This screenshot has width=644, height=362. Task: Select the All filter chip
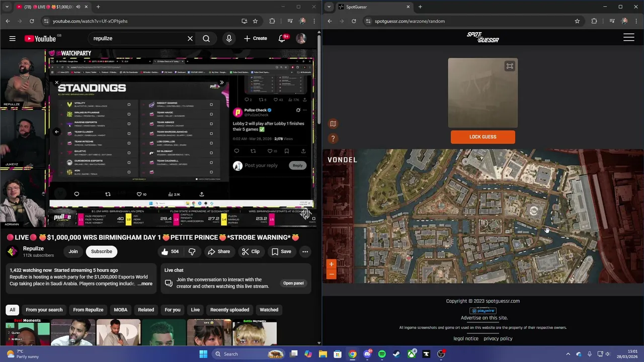tap(13, 310)
